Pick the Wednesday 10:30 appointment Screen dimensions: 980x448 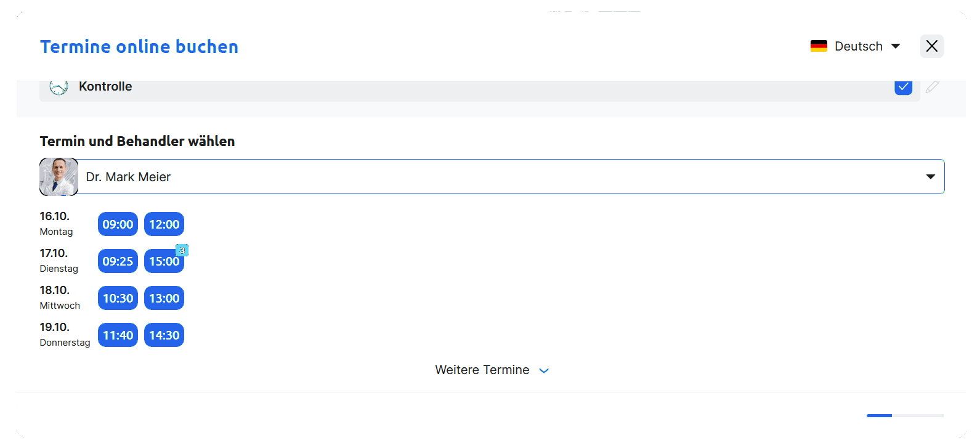click(x=118, y=298)
